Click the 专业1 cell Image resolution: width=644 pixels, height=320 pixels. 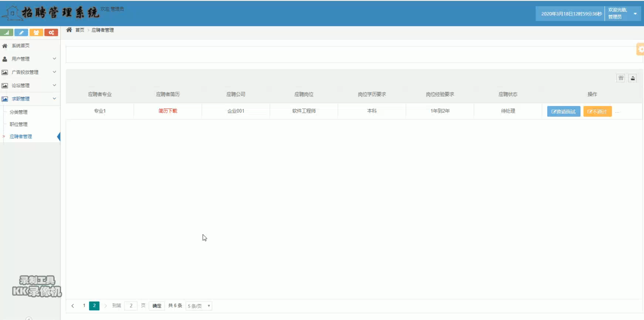pyautogui.click(x=100, y=111)
